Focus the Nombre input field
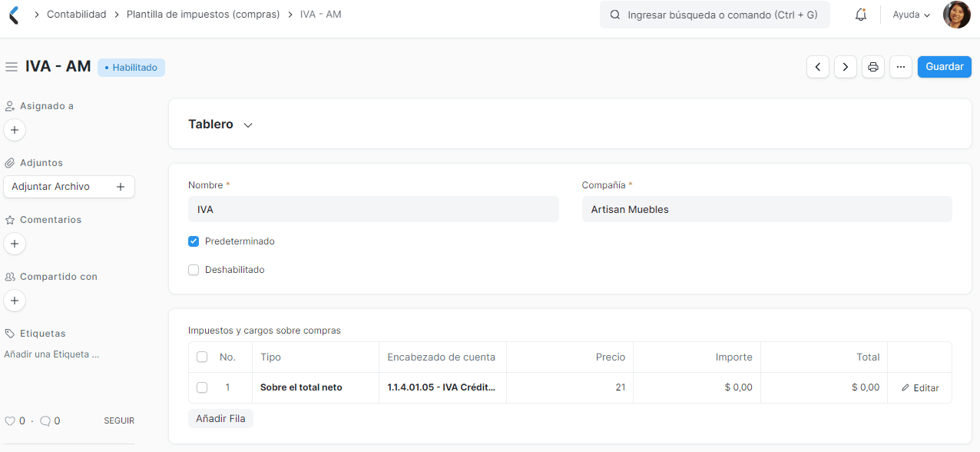 tap(373, 209)
